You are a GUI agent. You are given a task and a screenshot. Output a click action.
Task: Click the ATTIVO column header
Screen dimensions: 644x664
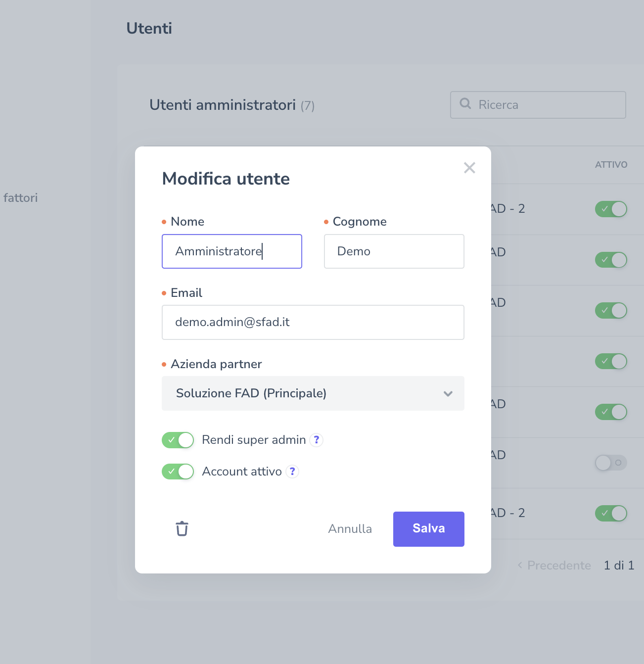pos(611,165)
